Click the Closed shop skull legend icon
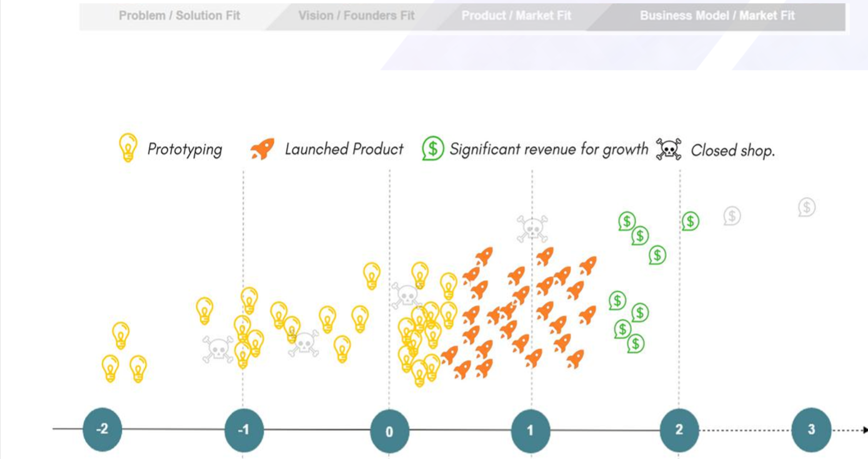868x459 pixels. tap(669, 149)
